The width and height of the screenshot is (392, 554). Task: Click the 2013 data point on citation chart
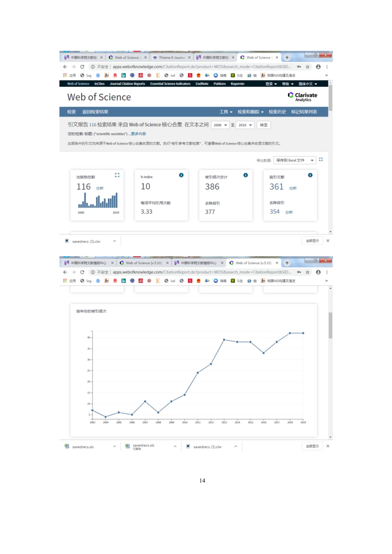coord(224,340)
